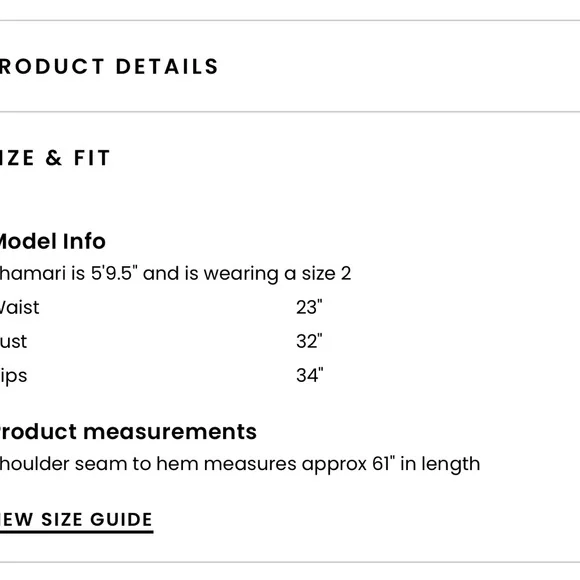Click the word FIT in section header
The width and height of the screenshot is (580, 580).
92,158
